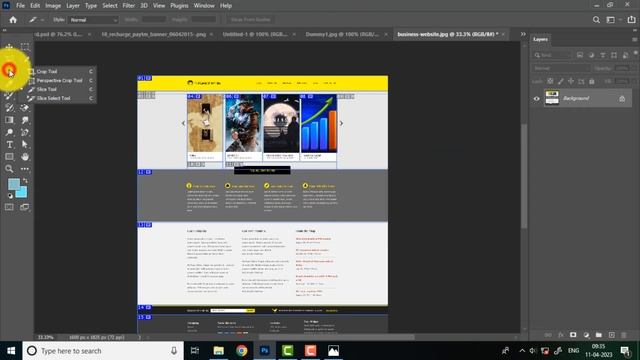The width and height of the screenshot is (640, 360).
Task: Switch to the Untitled-1 document tab
Action: pyautogui.click(x=255, y=35)
